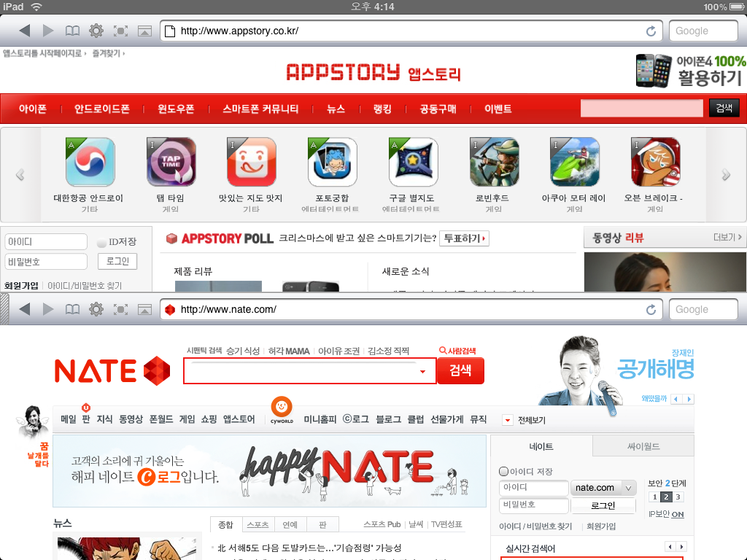Open 동영상 리뷰 더보기 link
Image resolution: width=747 pixels, height=560 pixels.
tap(727, 237)
